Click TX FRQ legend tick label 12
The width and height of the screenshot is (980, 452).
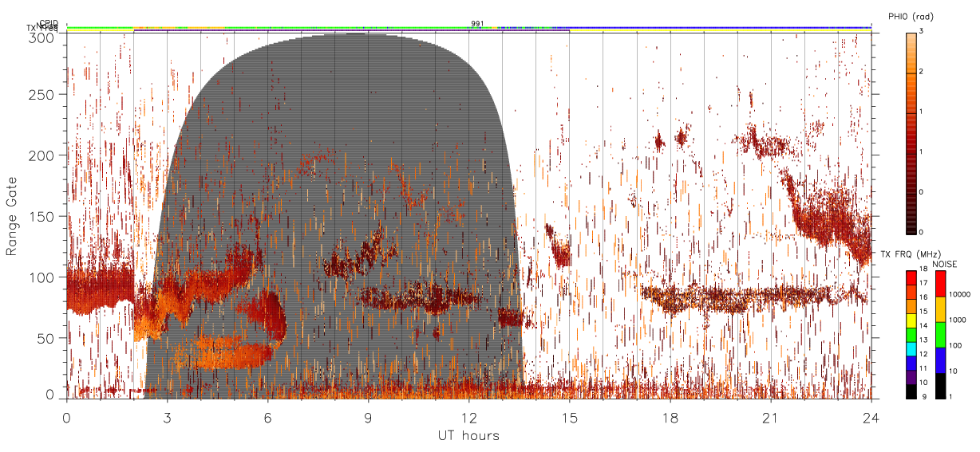(x=923, y=354)
